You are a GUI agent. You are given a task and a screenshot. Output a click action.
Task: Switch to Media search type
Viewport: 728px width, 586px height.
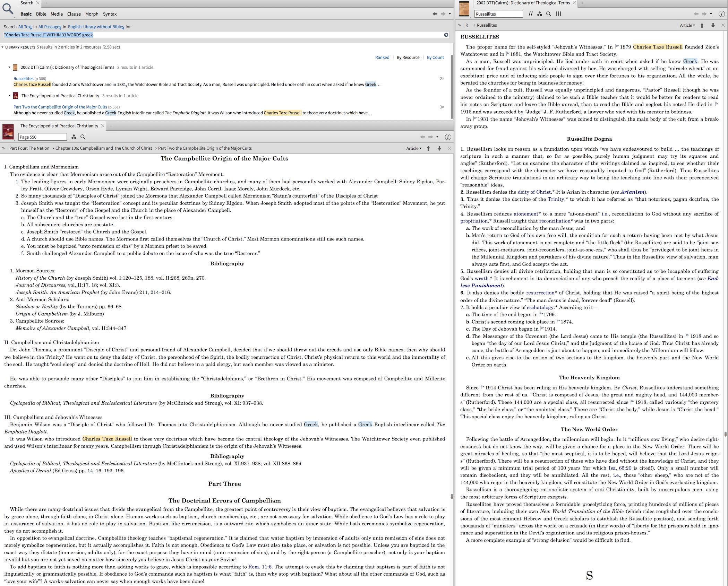[57, 14]
